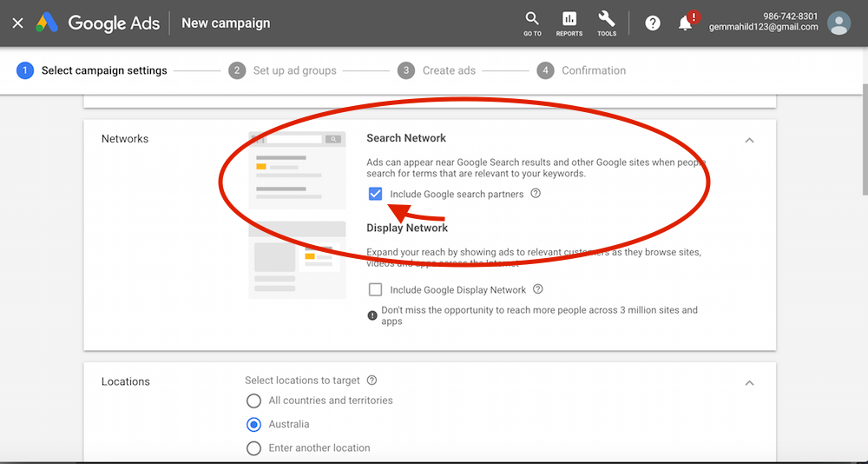868x464 pixels.
Task: Select the Australia radio button
Action: 253,425
